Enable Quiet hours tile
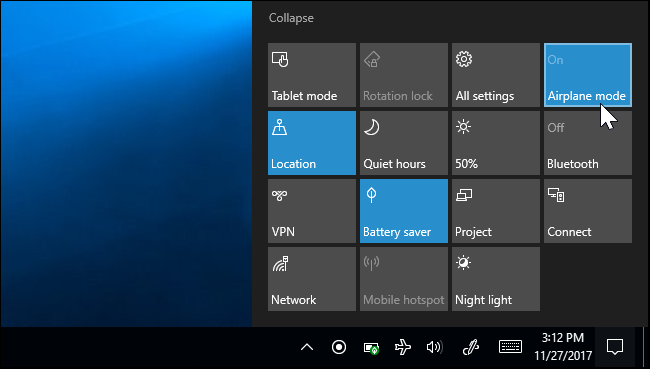This screenshot has height=369, width=650. tap(404, 143)
